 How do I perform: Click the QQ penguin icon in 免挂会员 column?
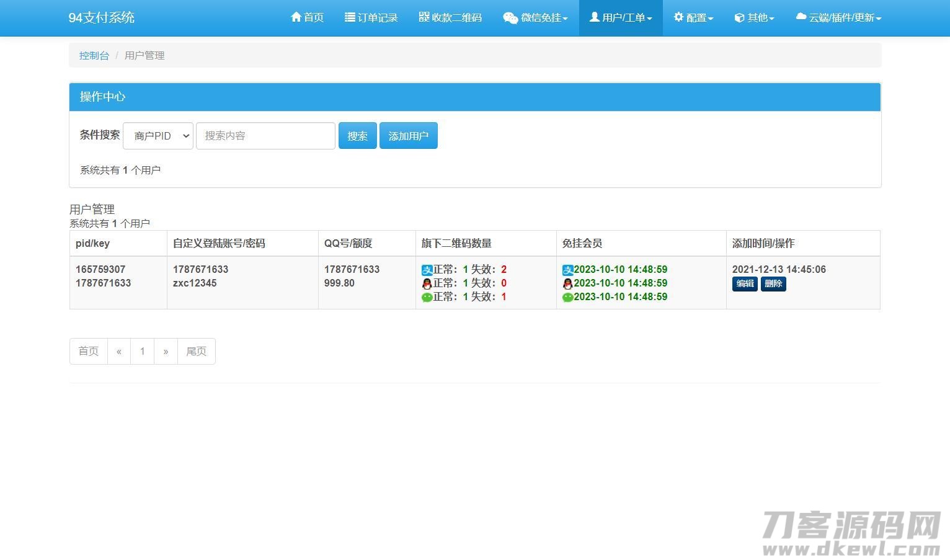click(567, 283)
